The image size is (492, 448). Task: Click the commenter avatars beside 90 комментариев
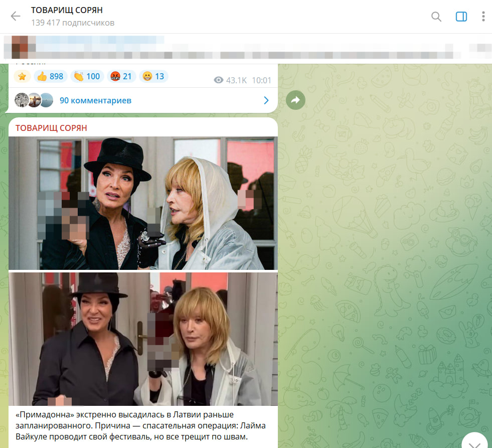pyautogui.click(x=34, y=100)
